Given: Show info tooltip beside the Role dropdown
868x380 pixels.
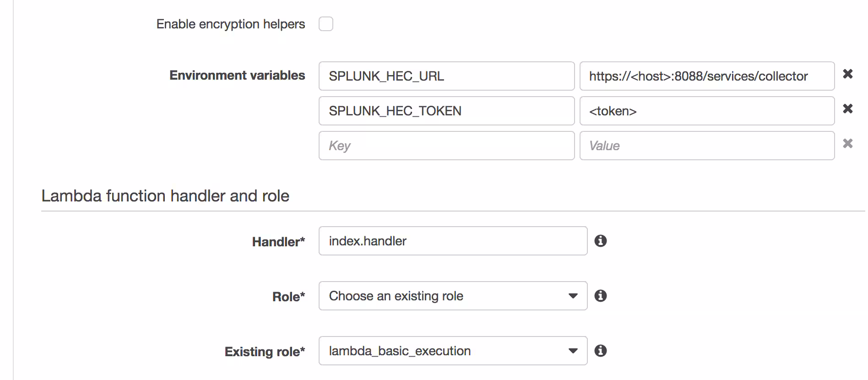Looking at the screenshot, I should click(601, 296).
